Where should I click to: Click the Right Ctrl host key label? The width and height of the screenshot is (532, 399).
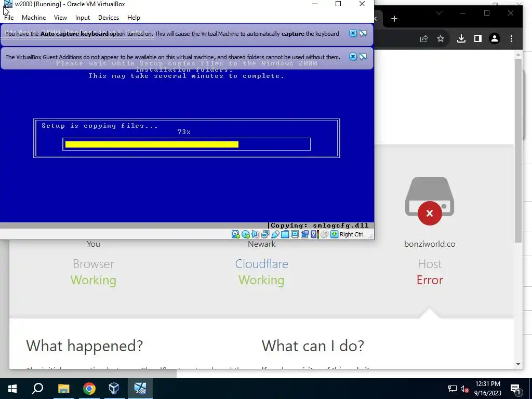tap(352, 234)
